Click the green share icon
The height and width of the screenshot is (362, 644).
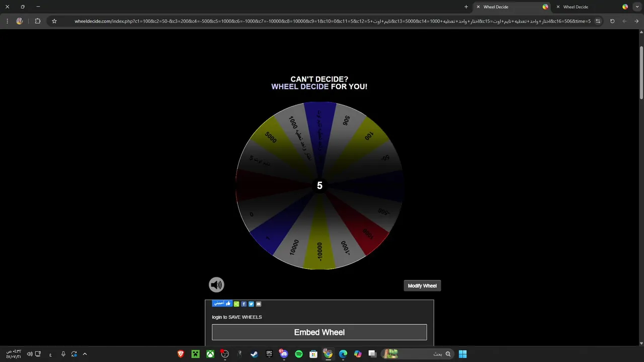point(236,304)
